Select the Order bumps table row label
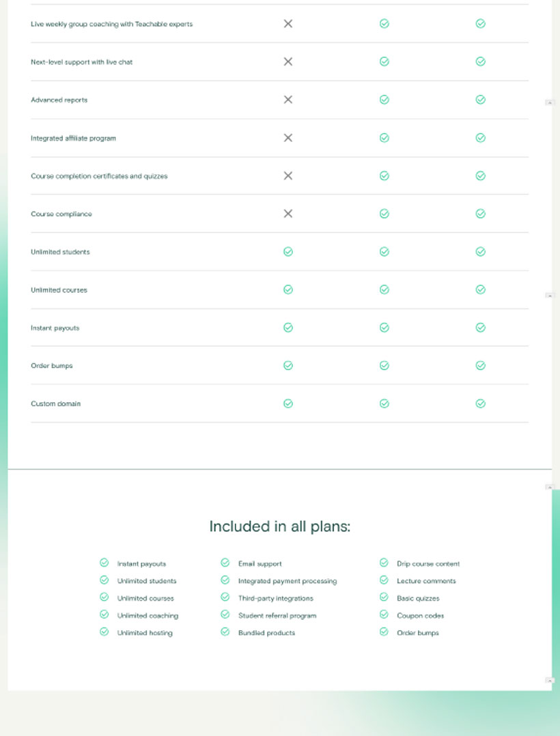Screen dimensions: 560x736 coord(52,366)
